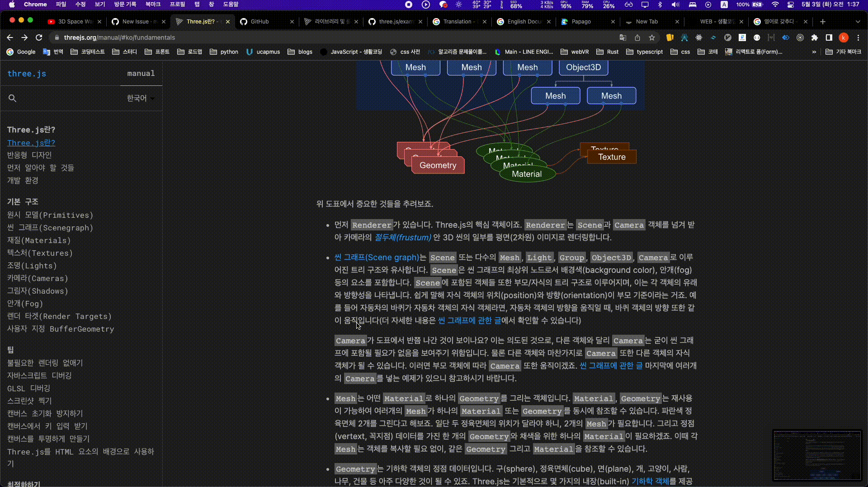Open the Rust bookmark folder
Screen dimensions: 868x487
(608, 52)
